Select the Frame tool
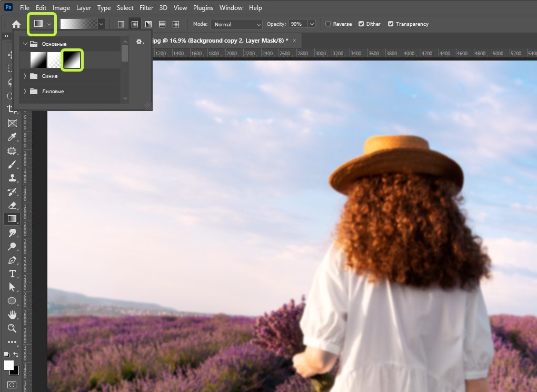Screen dimensions: 537x392 click(12, 123)
